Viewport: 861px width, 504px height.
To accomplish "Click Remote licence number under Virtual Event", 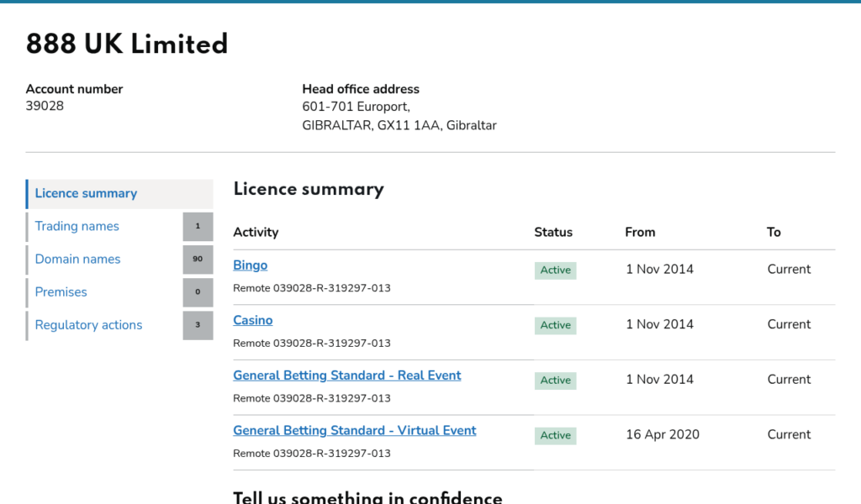I will [x=312, y=454].
